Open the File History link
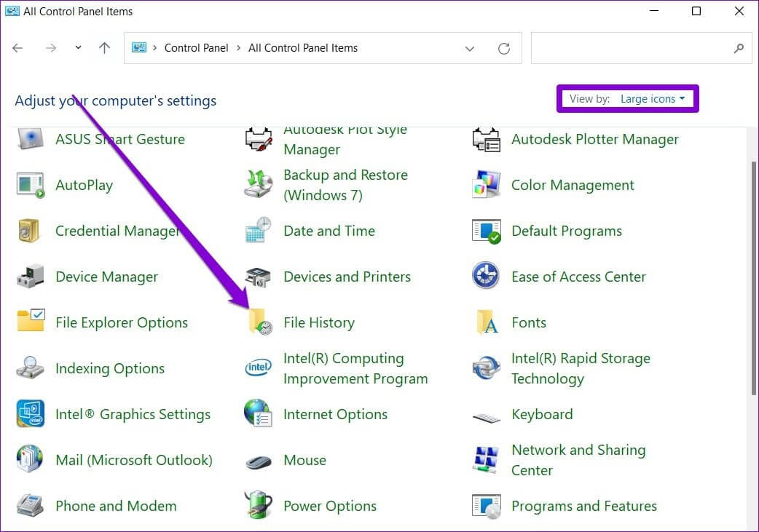Image resolution: width=759 pixels, height=532 pixels. tap(319, 322)
